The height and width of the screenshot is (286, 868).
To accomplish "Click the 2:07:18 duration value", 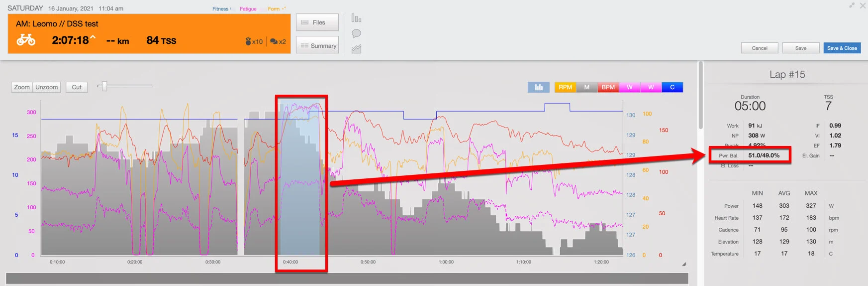I will pyautogui.click(x=70, y=40).
